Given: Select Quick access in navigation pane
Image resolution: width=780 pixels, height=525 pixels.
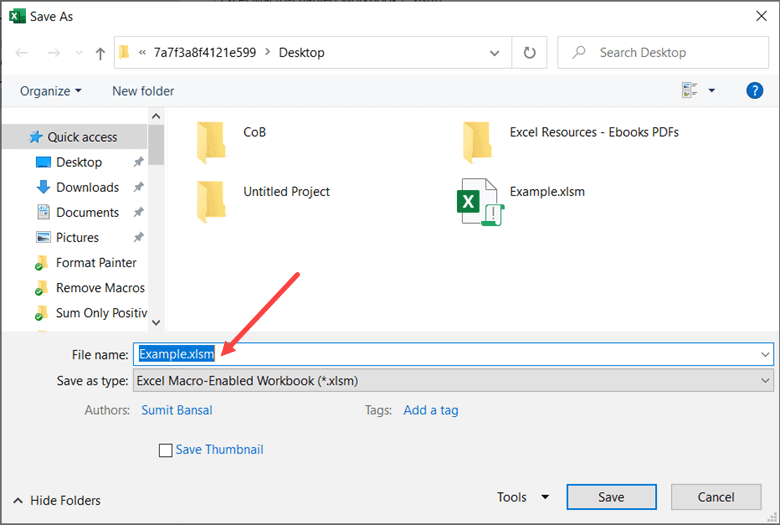Looking at the screenshot, I should 75,137.
